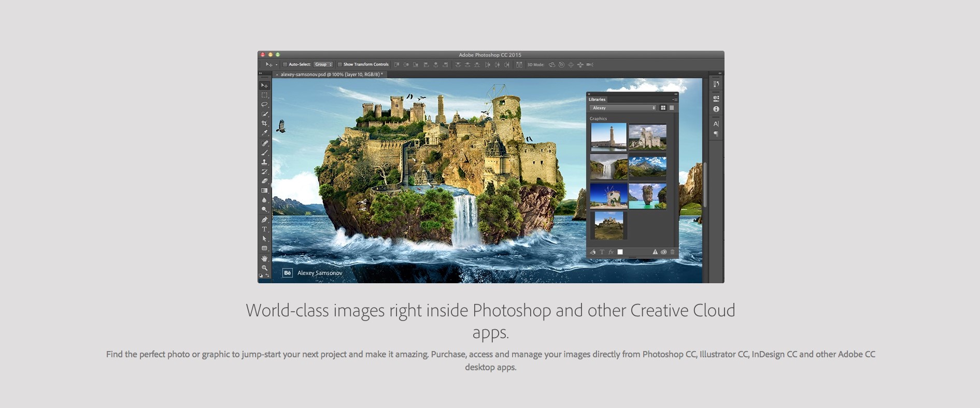Open the Auto-Select Group dropdown
The height and width of the screenshot is (408, 980).
pyautogui.click(x=323, y=65)
